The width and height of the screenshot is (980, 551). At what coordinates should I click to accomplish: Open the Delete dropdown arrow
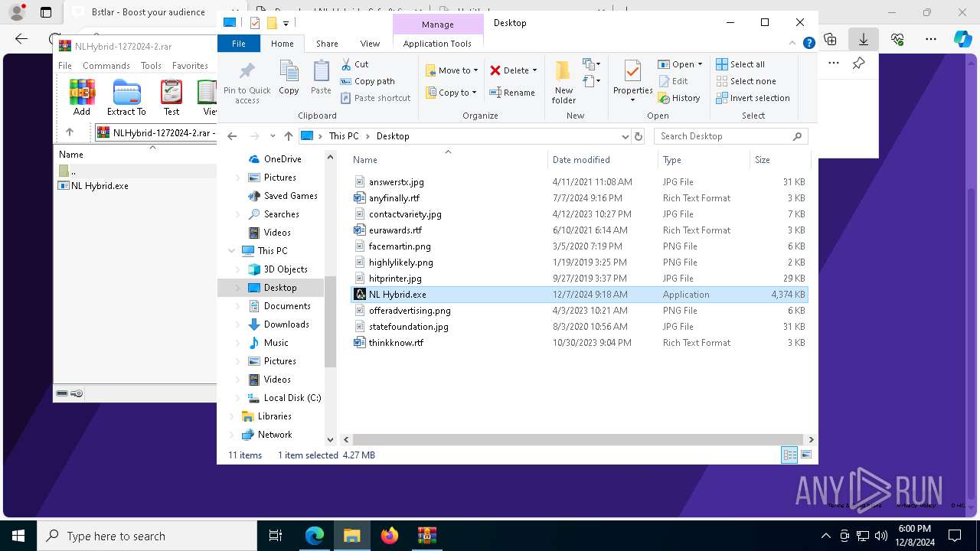coord(534,70)
